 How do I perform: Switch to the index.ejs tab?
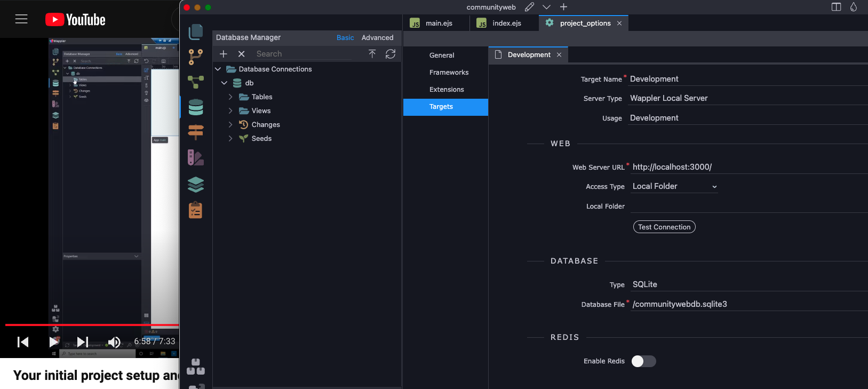[506, 23]
